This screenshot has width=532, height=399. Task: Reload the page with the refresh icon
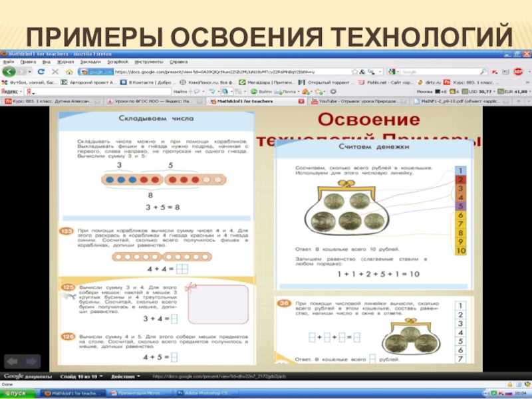click(x=41, y=71)
